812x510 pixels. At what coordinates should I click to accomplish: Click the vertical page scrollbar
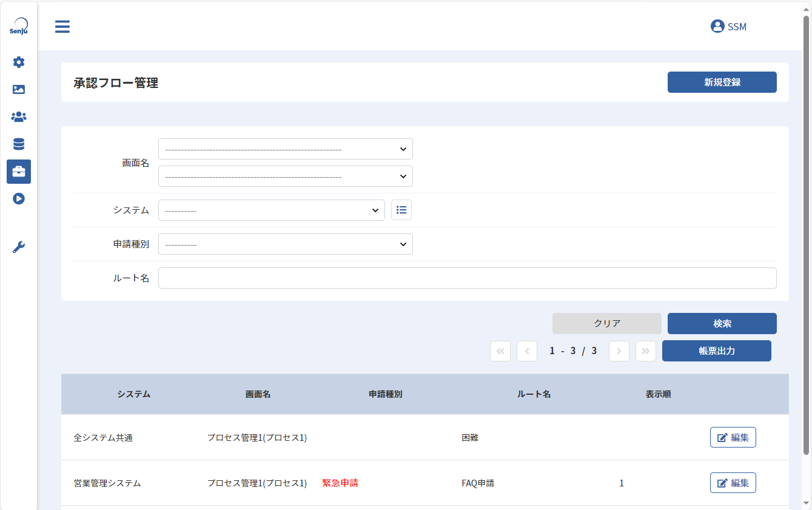807,235
